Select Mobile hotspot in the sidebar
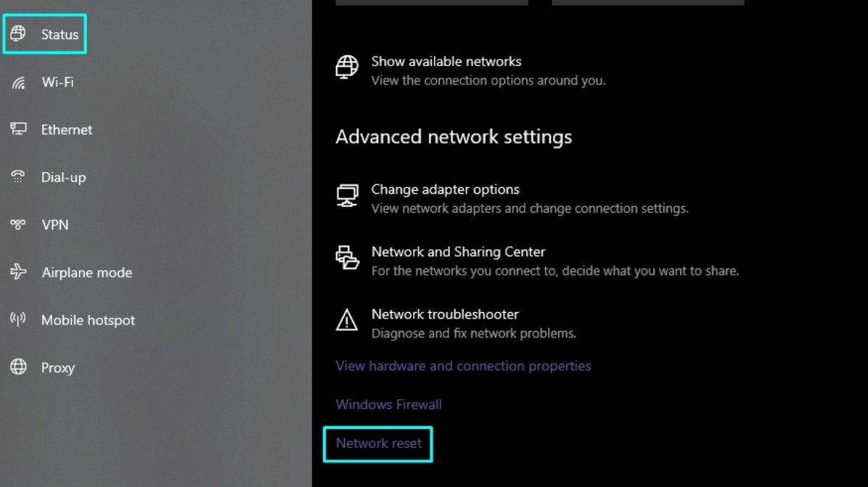 point(88,320)
